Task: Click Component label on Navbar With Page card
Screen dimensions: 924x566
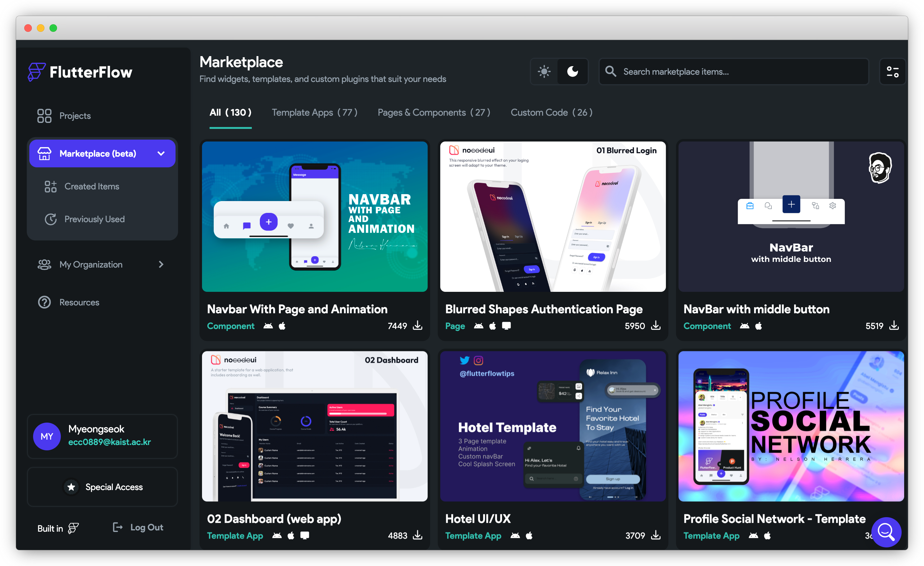Action: click(x=231, y=326)
